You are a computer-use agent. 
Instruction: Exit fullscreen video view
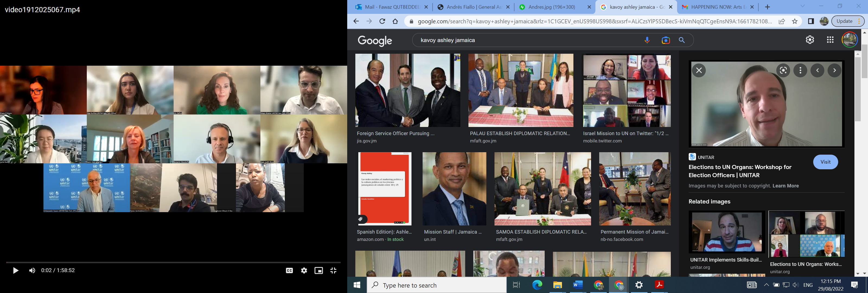(333, 270)
